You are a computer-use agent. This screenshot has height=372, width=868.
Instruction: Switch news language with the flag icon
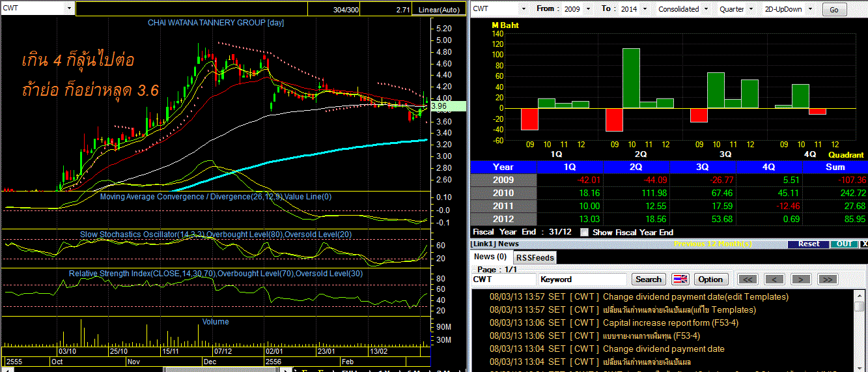coord(680,279)
